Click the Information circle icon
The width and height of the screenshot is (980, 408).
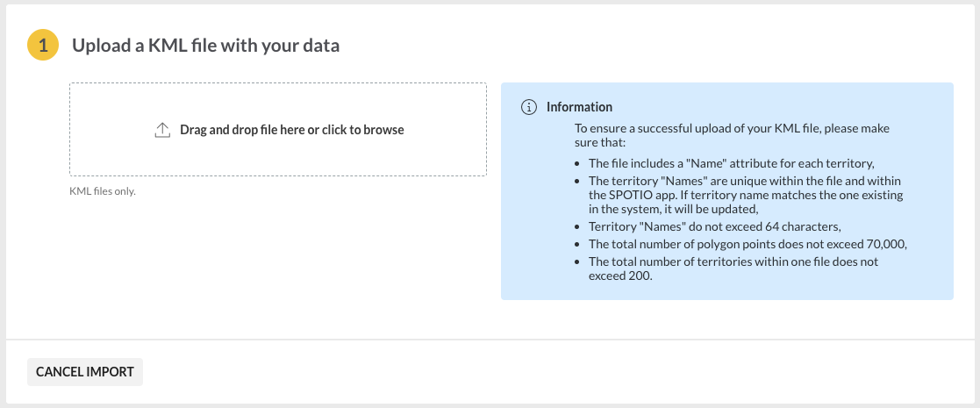[529, 107]
